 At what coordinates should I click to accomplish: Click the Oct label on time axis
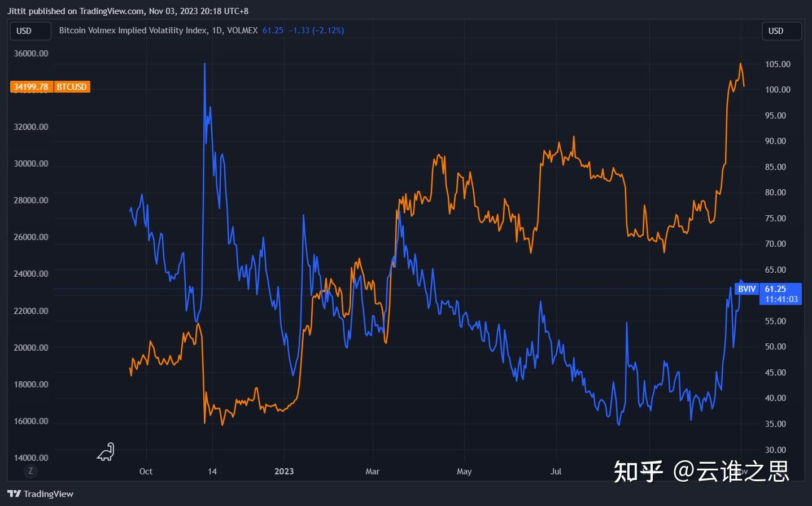click(146, 471)
